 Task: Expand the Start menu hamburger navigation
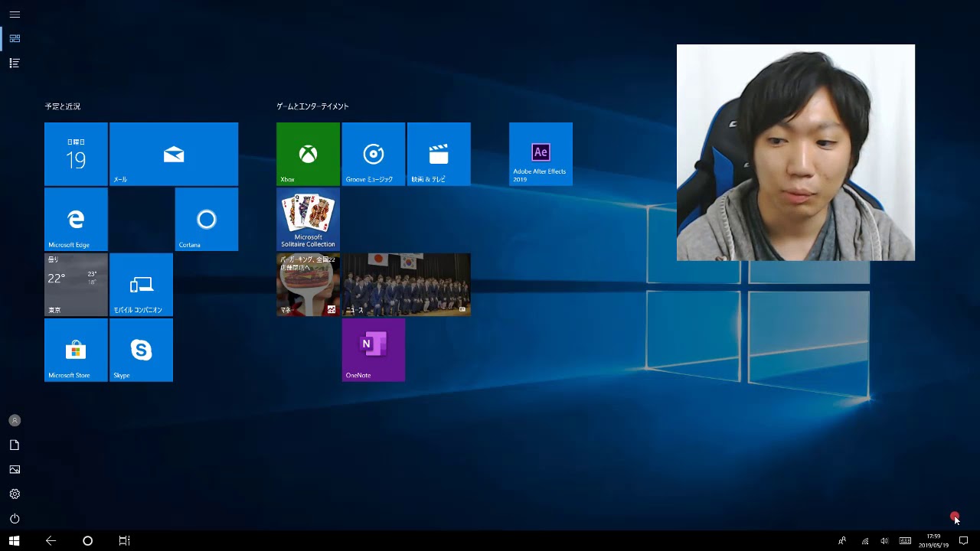[x=15, y=15]
